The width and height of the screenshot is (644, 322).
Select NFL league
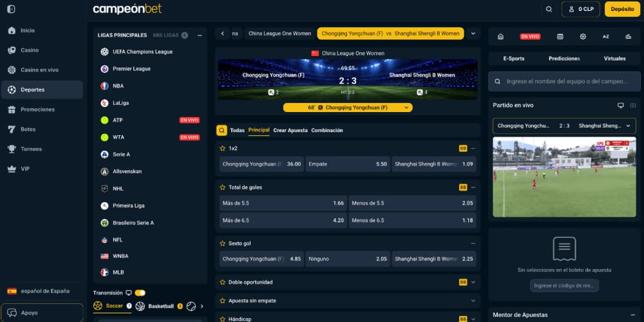click(x=150, y=240)
